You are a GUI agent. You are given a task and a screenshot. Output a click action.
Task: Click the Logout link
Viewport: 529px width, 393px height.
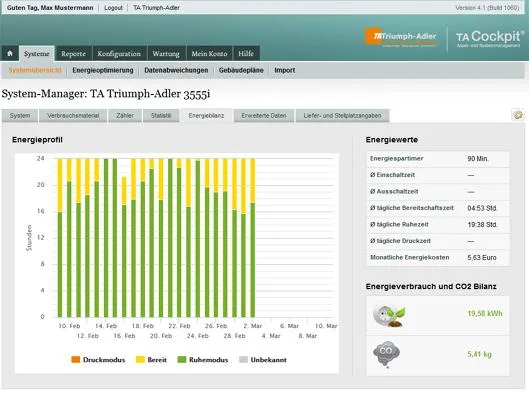(113, 7)
